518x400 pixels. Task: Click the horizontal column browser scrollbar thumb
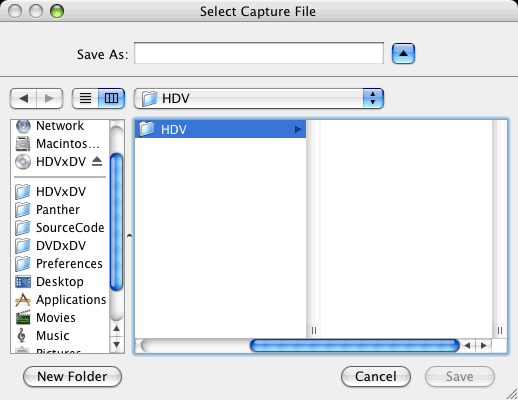(355, 346)
